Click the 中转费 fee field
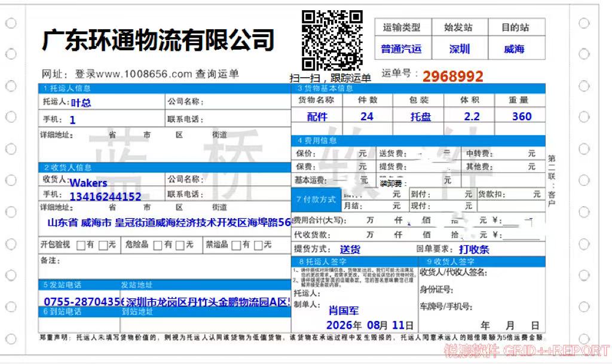This screenshot has width=612, height=364. click(503, 154)
